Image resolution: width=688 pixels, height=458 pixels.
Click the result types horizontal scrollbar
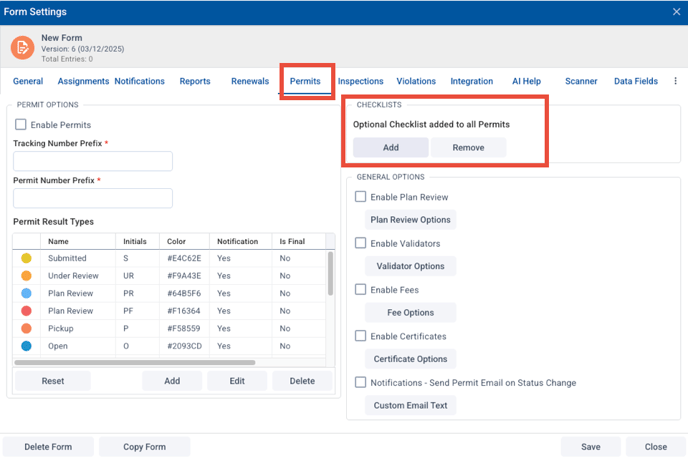(135, 363)
